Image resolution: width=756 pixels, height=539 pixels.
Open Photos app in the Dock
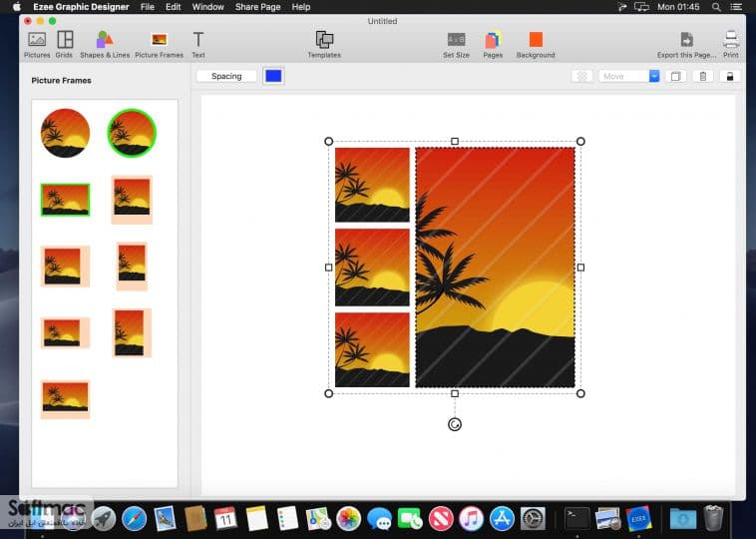349,519
